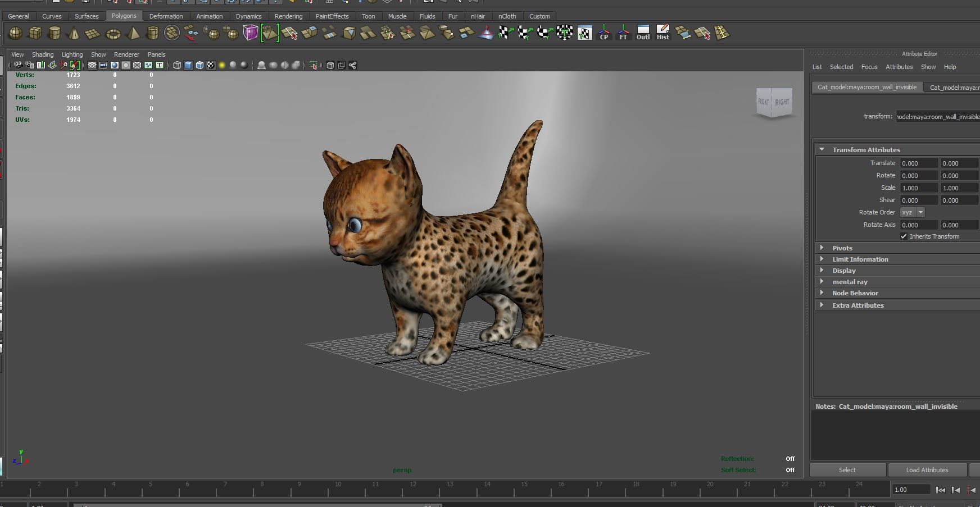980x507 pixels.
Task: Open the viewport Shading menu
Action: click(43, 54)
